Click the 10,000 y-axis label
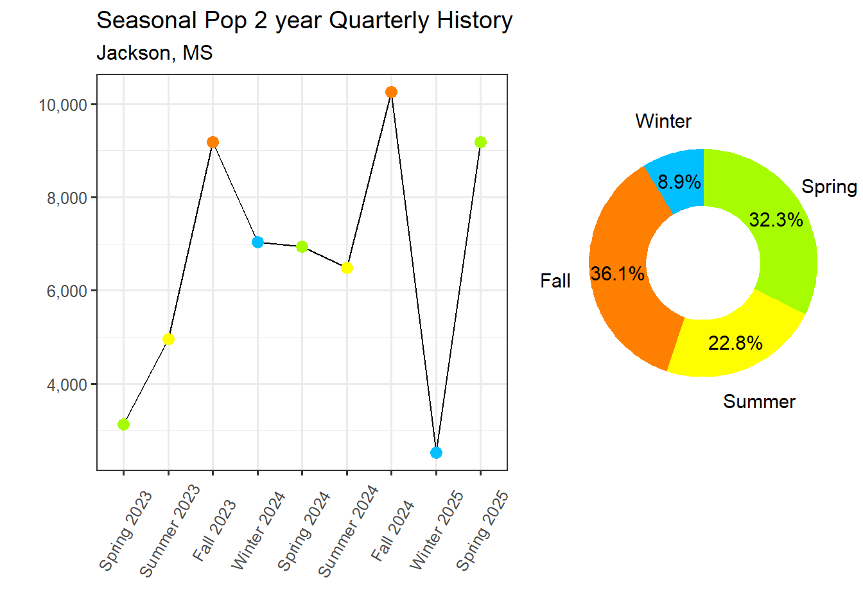Screen dimensions: 863x616 [x=63, y=105]
